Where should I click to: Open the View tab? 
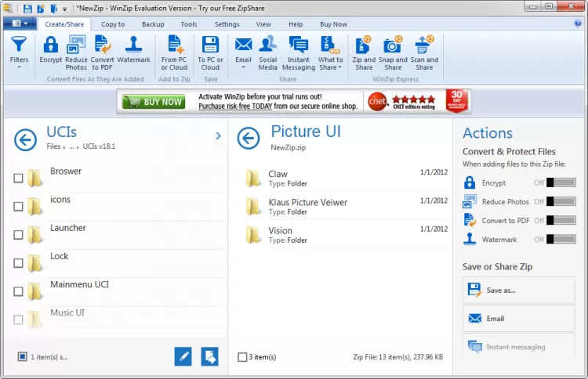pos(263,24)
